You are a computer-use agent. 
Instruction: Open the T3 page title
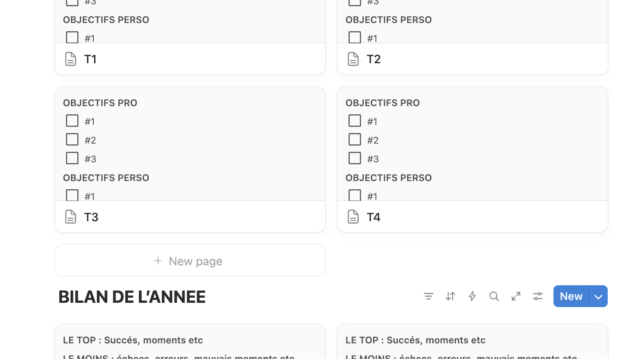pos(91,217)
